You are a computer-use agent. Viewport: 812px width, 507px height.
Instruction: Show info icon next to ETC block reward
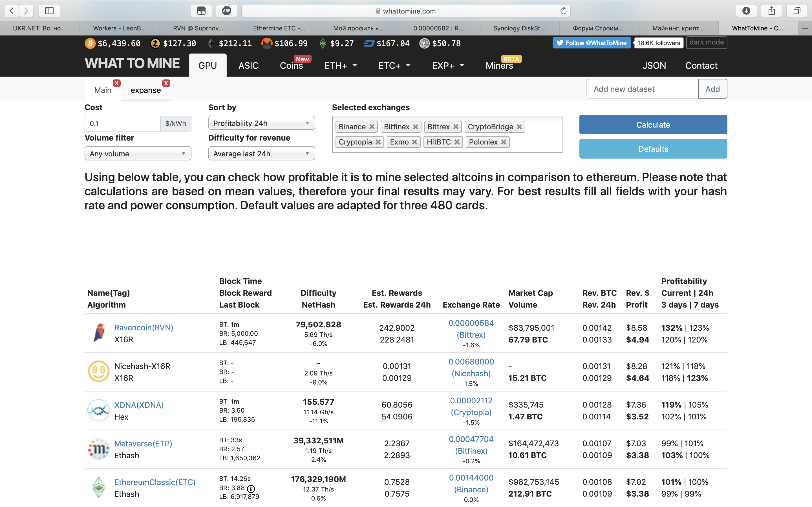(251, 489)
